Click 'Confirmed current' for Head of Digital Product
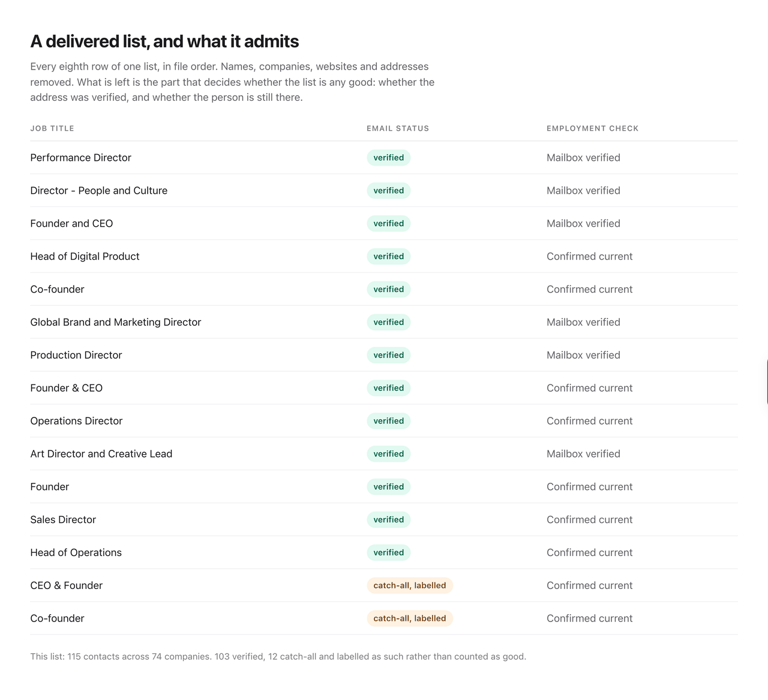The height and width of the screenshot is (700, 768). (x=589, y=257)
